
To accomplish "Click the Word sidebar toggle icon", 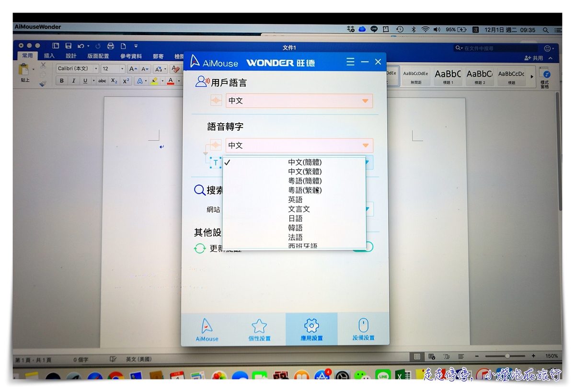I will (x=56, y=46).
